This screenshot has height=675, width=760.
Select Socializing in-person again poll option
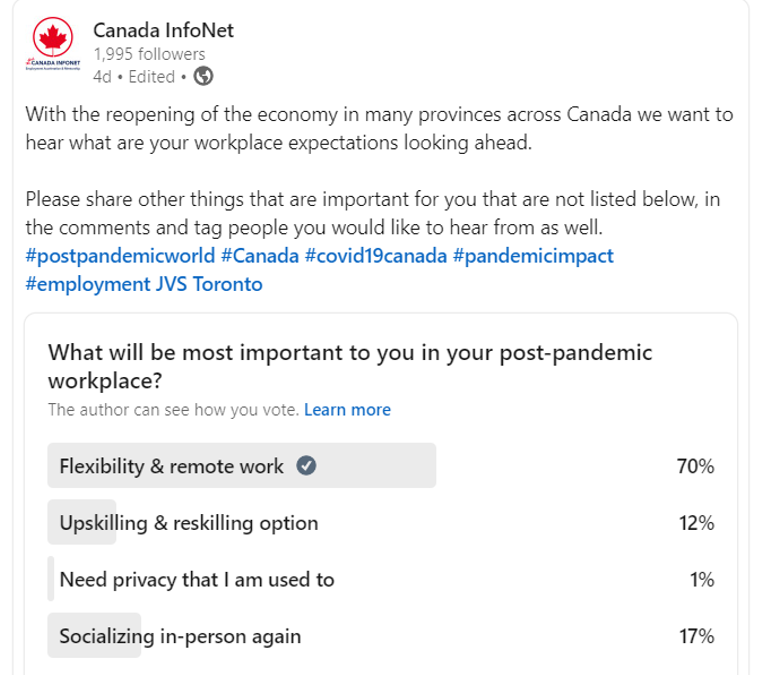[380, 636]
